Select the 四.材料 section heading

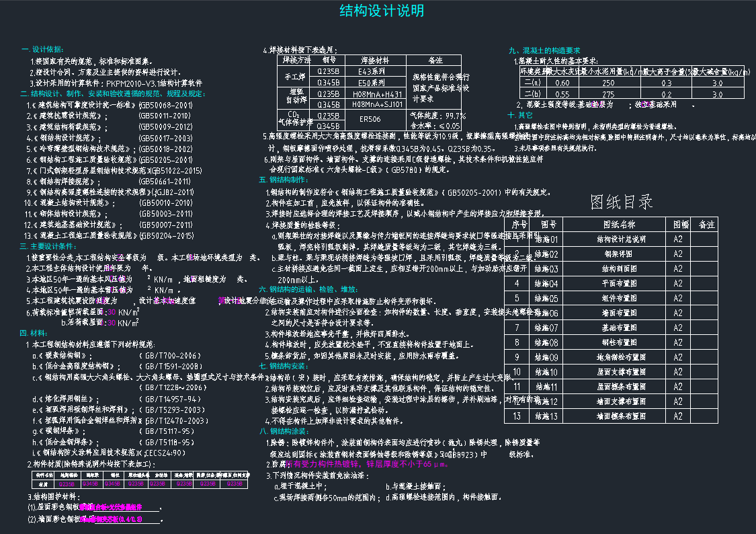click(x=34, y=334)
